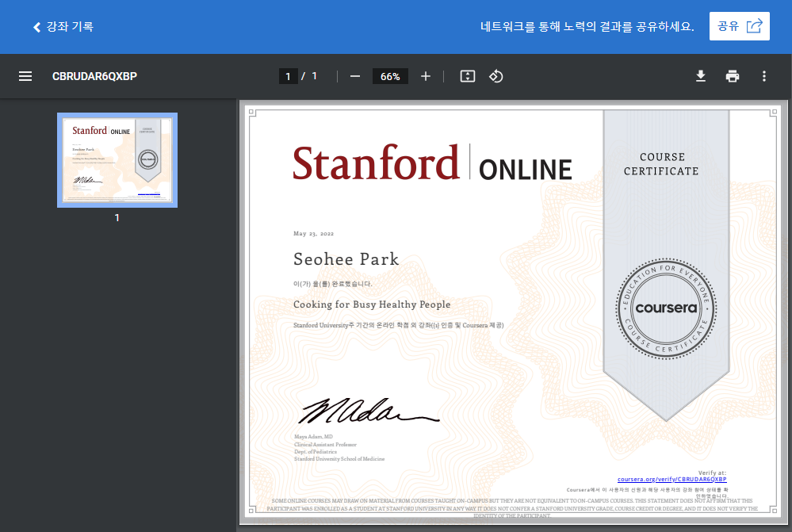This screenshot has height=532, width=792.
Task: Click the current page number field
Action: click(x=288, y=76)
